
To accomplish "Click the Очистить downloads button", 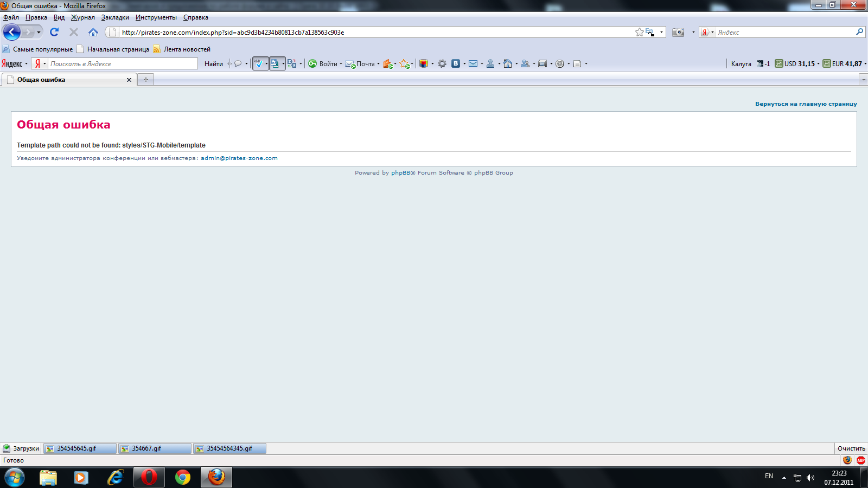I will (851, 448).
